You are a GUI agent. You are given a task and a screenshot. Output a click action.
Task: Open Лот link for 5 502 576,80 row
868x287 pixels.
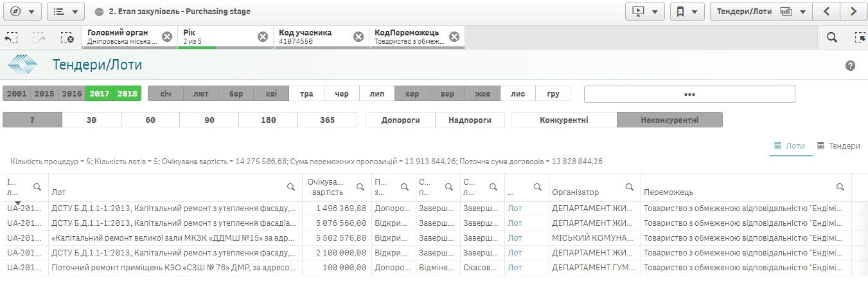(x=515, y=237)
